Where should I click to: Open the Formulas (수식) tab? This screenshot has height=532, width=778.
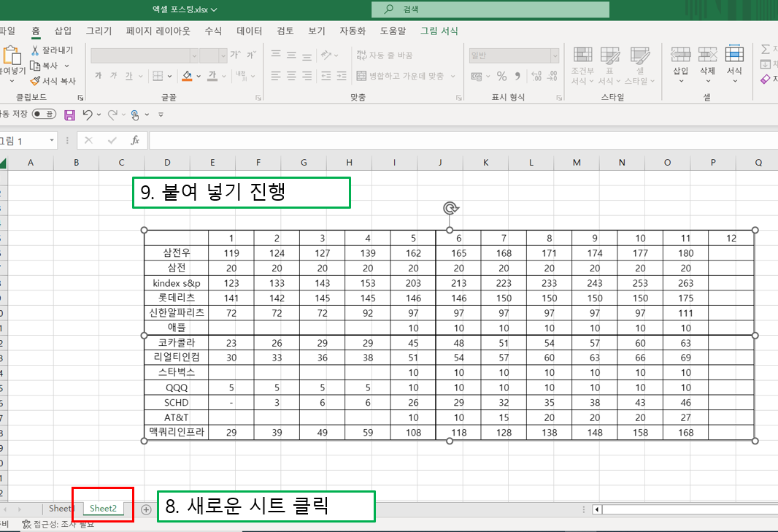tap(213, 31)
